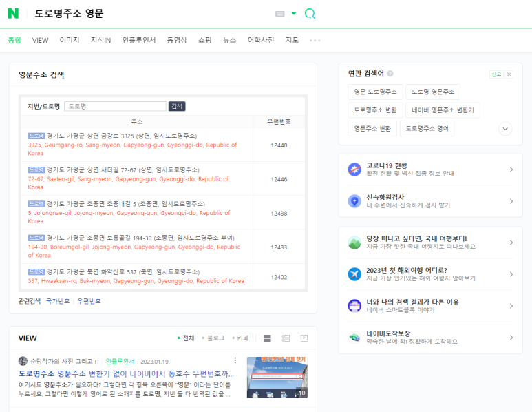Open the 도로명주소 영문주소 변환기 post title
The height and width of the screenshot is (412, 532).
[x=126, y=374]
